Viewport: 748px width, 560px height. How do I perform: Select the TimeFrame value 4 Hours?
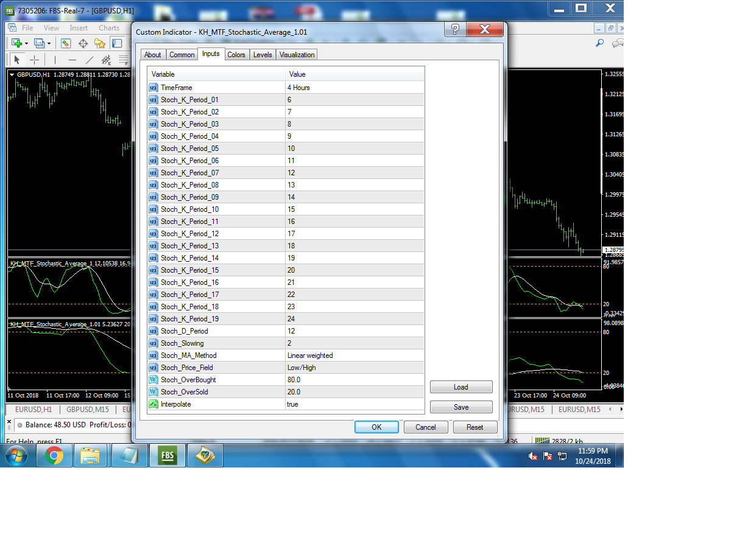pos(355,88)
